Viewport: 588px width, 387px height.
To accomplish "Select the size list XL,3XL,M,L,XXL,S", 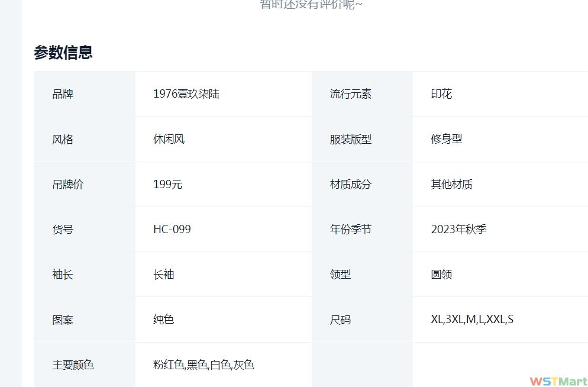I will pos(472,320).
